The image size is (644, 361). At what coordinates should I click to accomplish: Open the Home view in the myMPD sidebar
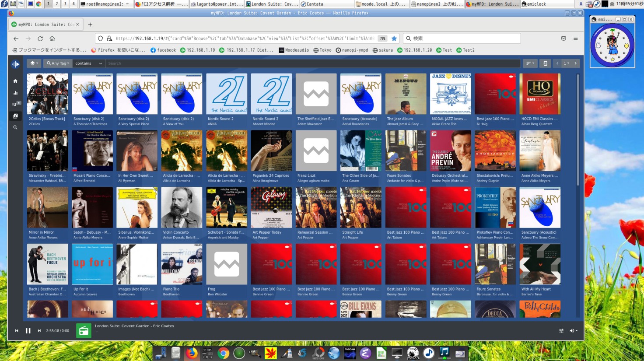15,81
